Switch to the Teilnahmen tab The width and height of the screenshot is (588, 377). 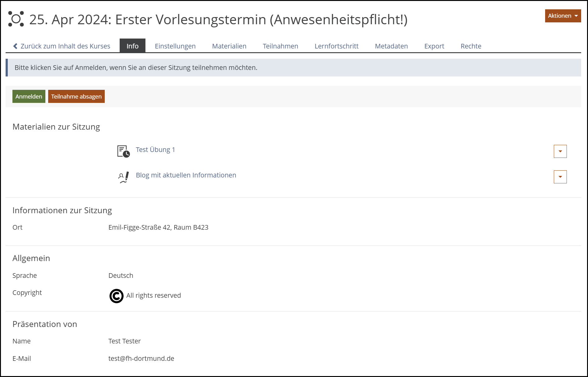[x=280, y=46]
